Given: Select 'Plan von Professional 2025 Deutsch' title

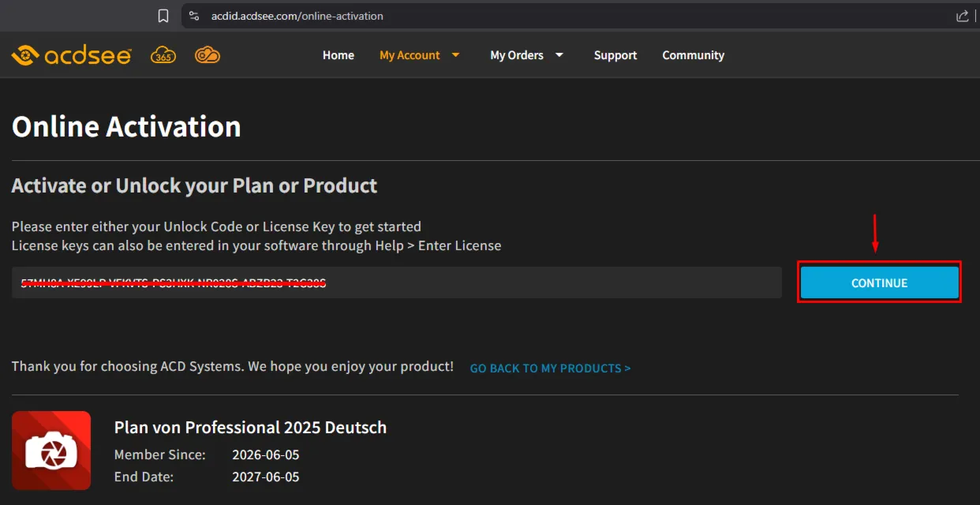Looking at the screenshot, I should point(251,428).
